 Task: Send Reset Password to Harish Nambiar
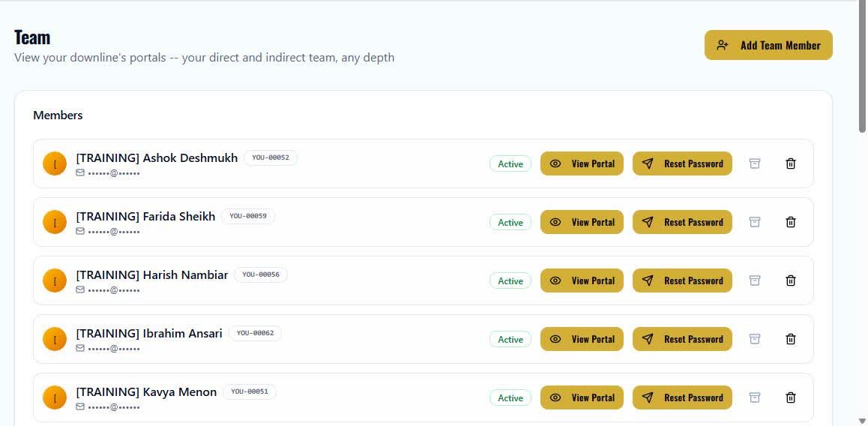pyautogui.click(x=682, y=280)
